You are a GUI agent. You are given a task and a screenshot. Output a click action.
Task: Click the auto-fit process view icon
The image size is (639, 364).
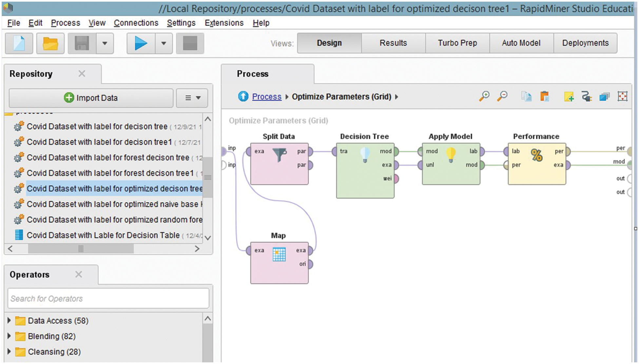click(622, 97)
